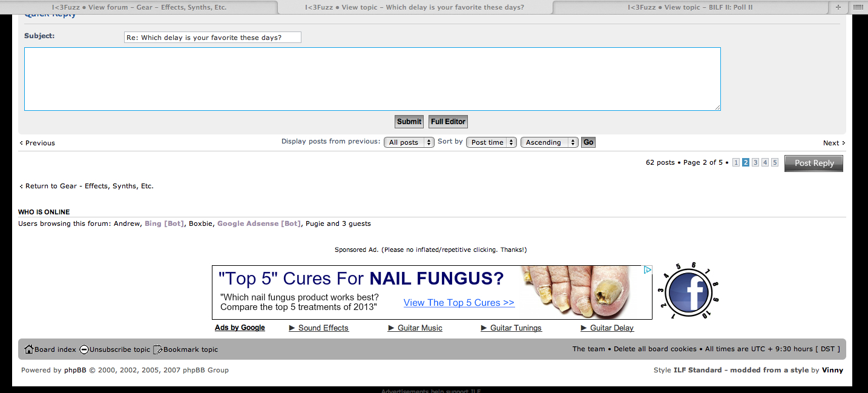Screen dimensions: 868x393
Task: Open the 'All posts' display dropdown
Action: (409, 142)
